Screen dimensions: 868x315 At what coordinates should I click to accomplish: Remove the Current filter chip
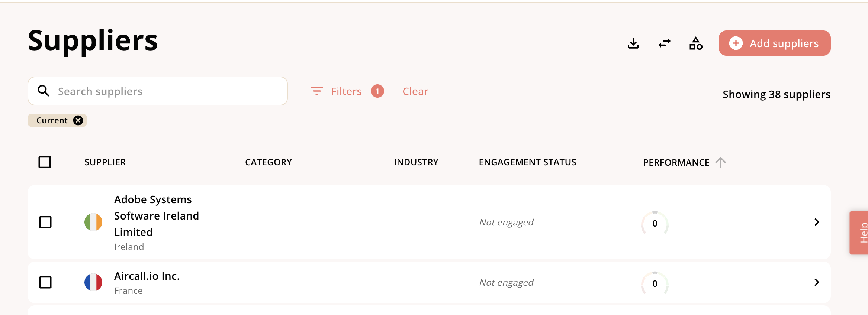pos(78,120)
